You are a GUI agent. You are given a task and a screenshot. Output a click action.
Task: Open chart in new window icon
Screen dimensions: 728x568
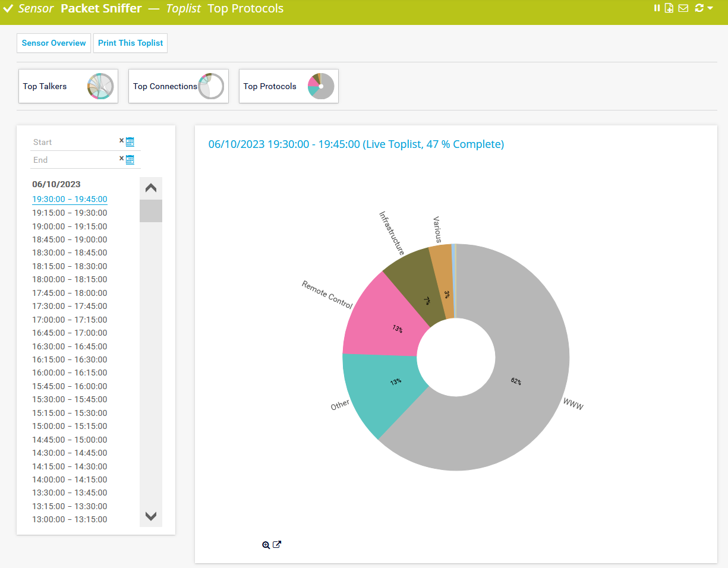click(277, 544)
